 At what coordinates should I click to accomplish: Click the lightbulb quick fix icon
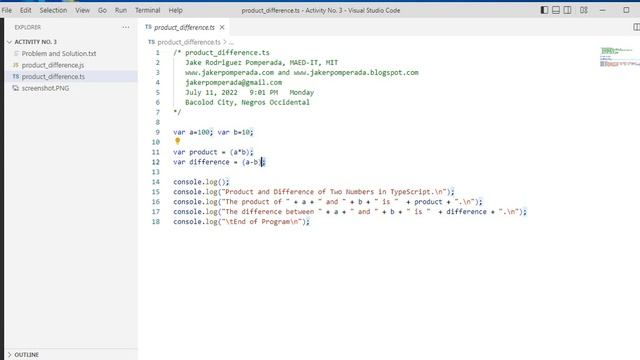coord(178,141)
